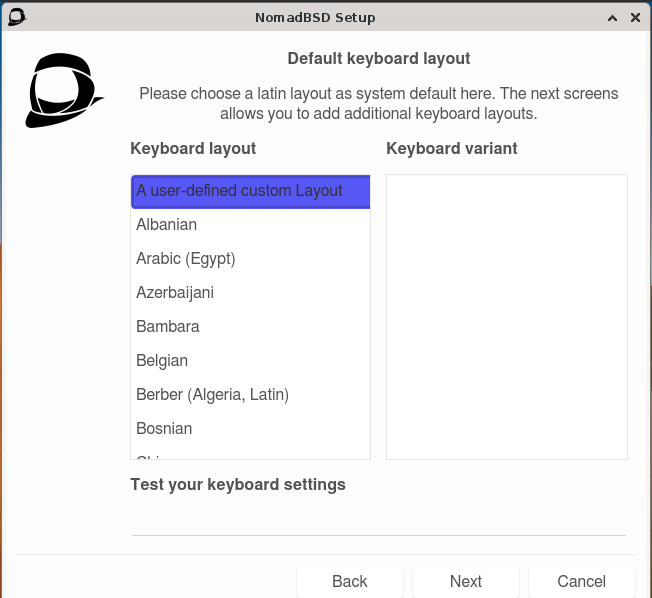Select Berber (Algeria, Latin) layout
Screen dimensions: 652x598
250,395
